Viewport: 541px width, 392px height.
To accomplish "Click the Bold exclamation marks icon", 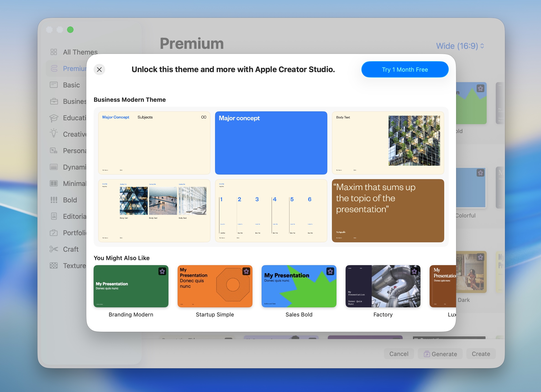I will coord(54,200).
